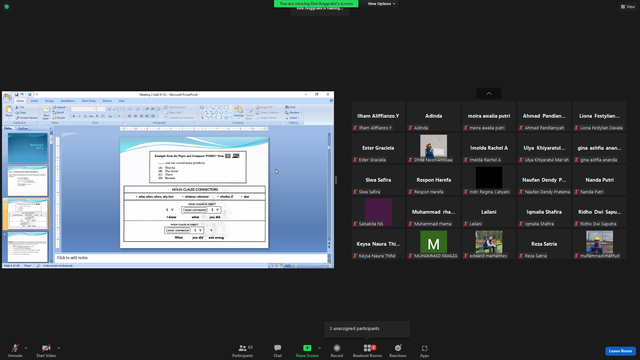
Task: Click the Leave Room button
Action: [620, 351]
